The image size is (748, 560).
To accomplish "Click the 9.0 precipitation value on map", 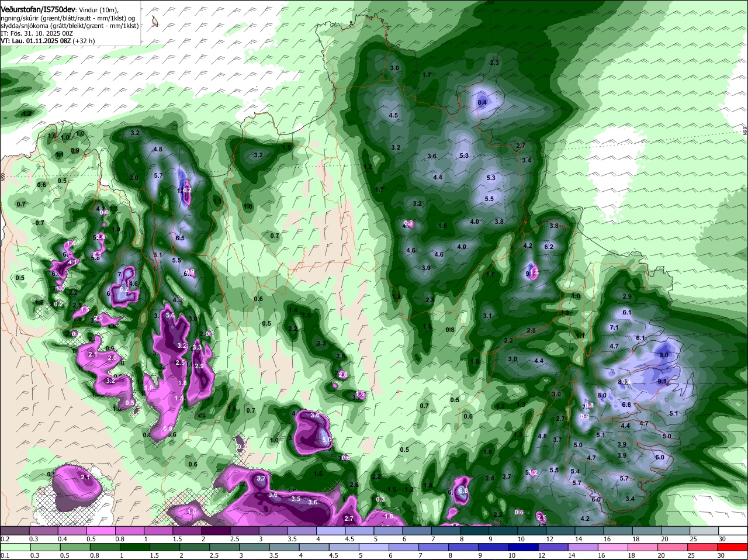I will [x=664, y=355].
